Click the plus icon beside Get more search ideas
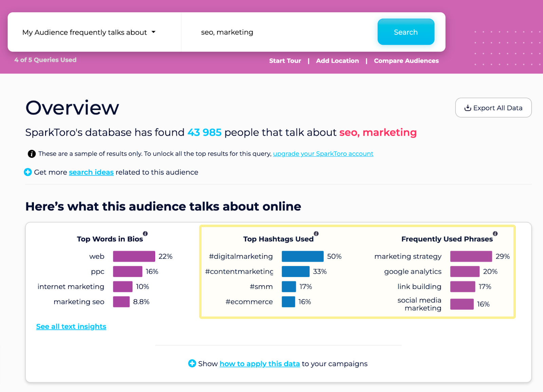 (x=27, y=172)
